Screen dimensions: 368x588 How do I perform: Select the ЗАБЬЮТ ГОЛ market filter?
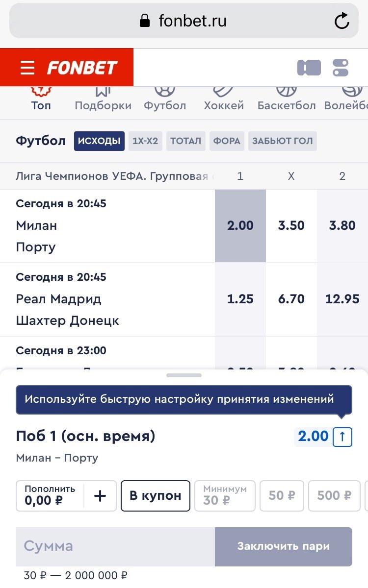pos(282,141)
